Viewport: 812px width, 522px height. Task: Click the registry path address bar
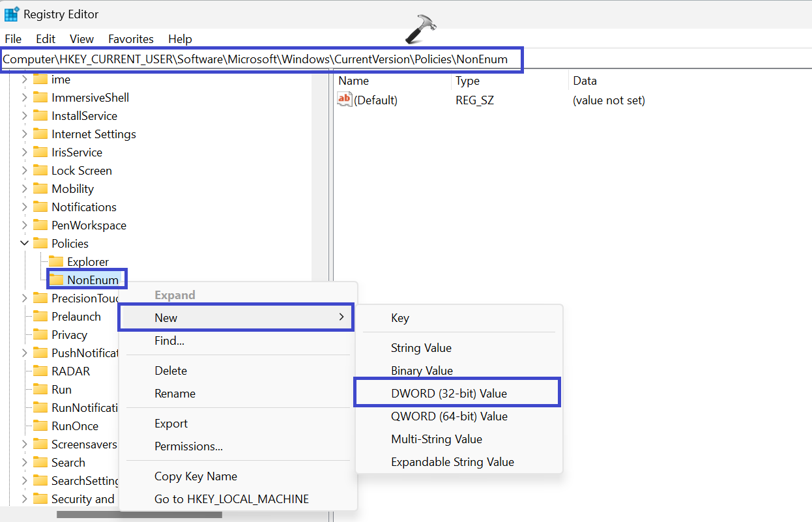(406, 59)
